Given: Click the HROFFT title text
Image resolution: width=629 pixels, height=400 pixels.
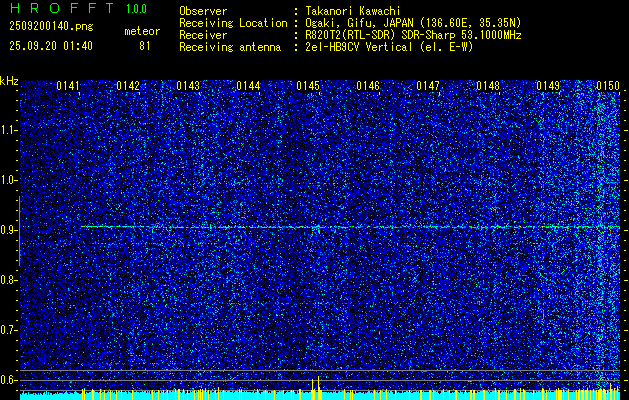Looking at the screenshot, I should tap(62, 8).
